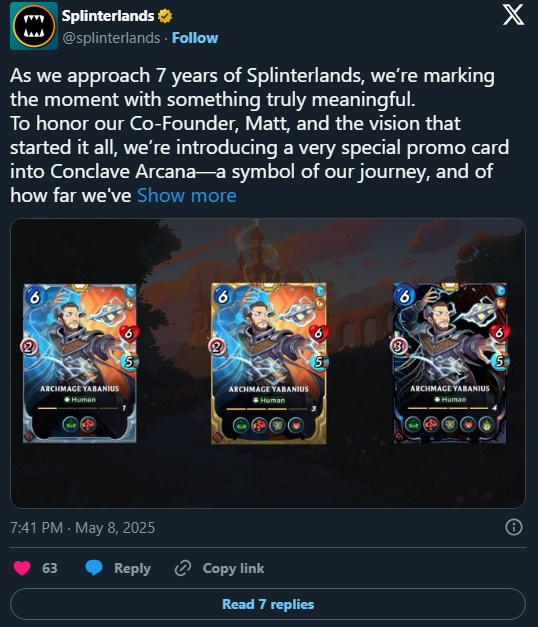Open the silver-framed Archmage Yabanius card
Screen dimensions: 538x627
[x=80, y=363]
